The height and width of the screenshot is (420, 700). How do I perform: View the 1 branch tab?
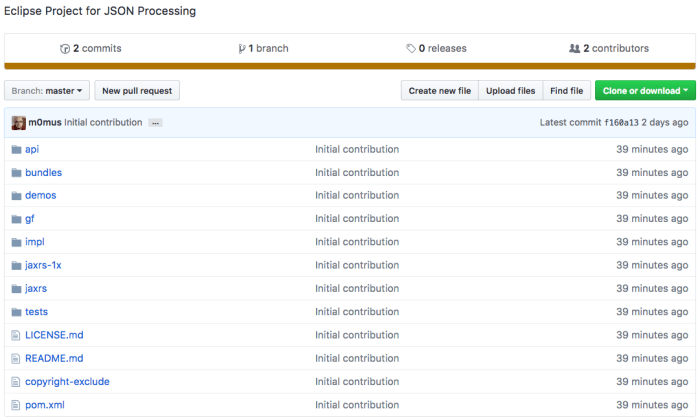pyautogui.click(x=264, y=48)
